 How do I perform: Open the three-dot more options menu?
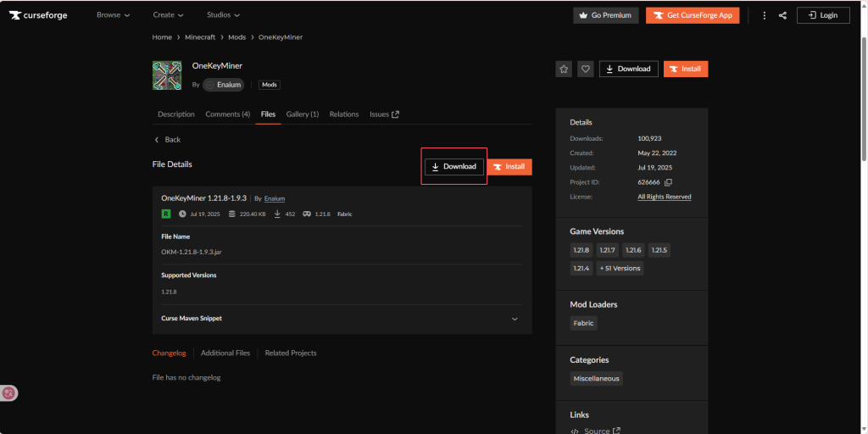[764, 15]
